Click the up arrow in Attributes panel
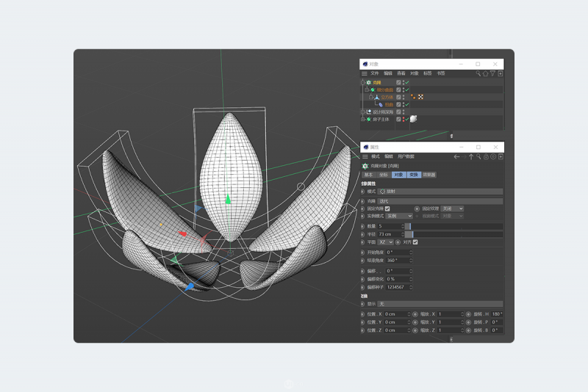Screen dimensions: 588x392 pyautogui.click(x=471, y=156)
